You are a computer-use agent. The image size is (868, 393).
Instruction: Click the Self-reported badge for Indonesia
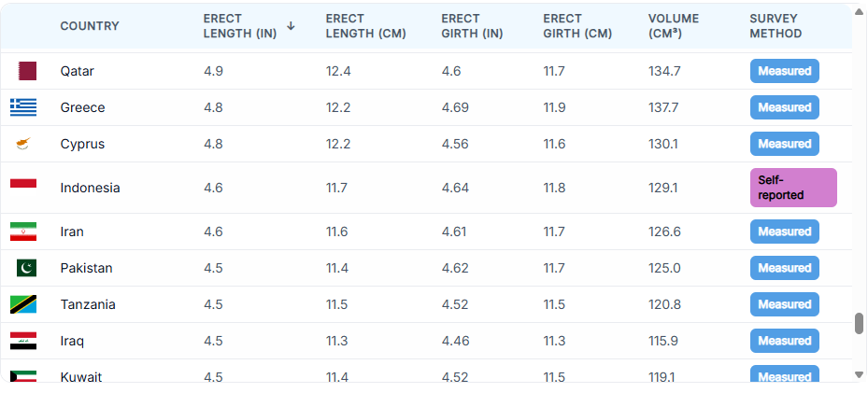tap(793, 188)
